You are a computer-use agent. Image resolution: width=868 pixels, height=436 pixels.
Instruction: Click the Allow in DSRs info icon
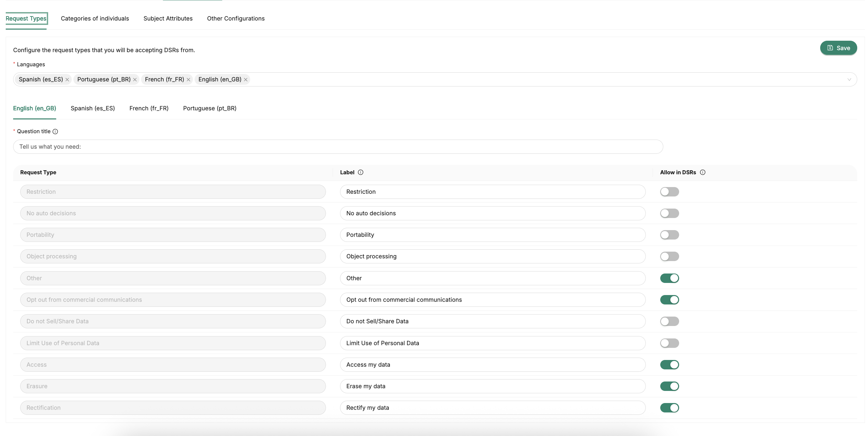pyautogui.click(x=703, y=172)
